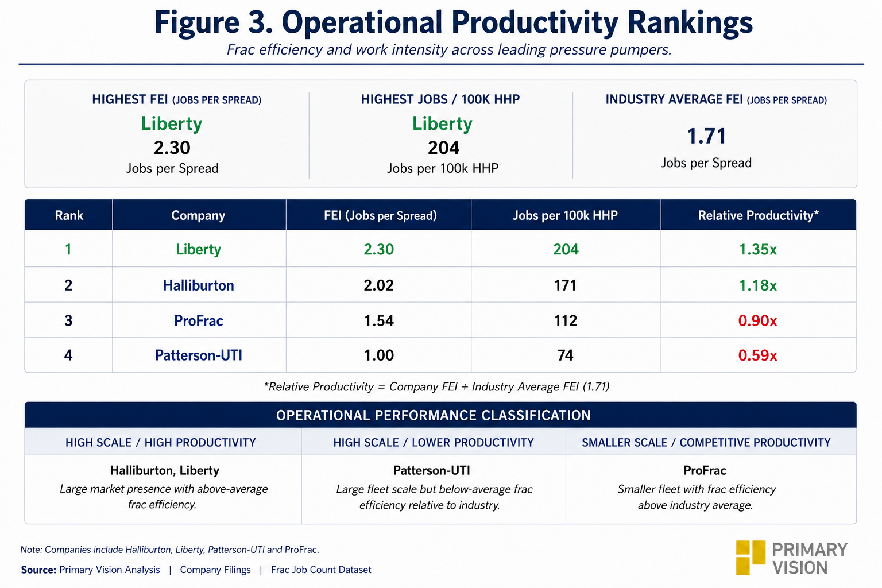
Task: Select 'Liberty' in the Highest Jobs / 100K HHP card
Action: pos(442,123)
